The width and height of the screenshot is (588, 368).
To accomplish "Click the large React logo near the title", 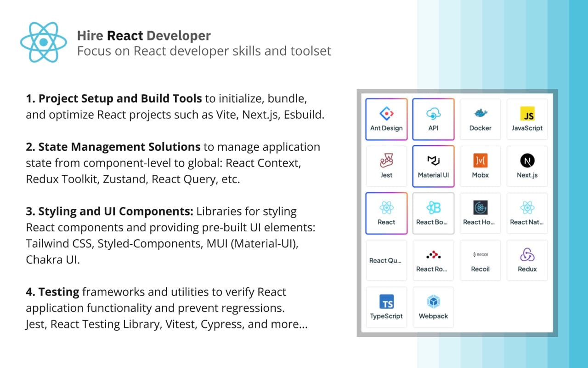I will pyautogui.click(x=43, y=42).
